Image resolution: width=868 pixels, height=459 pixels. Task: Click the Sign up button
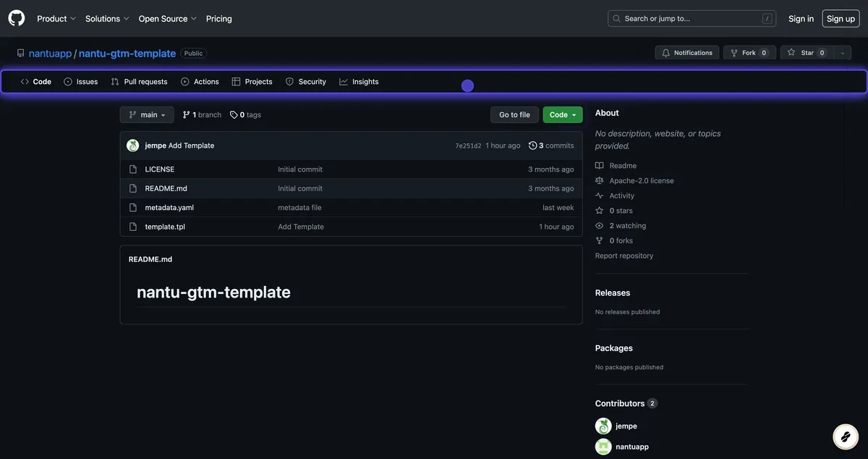(x=841, y=19)
